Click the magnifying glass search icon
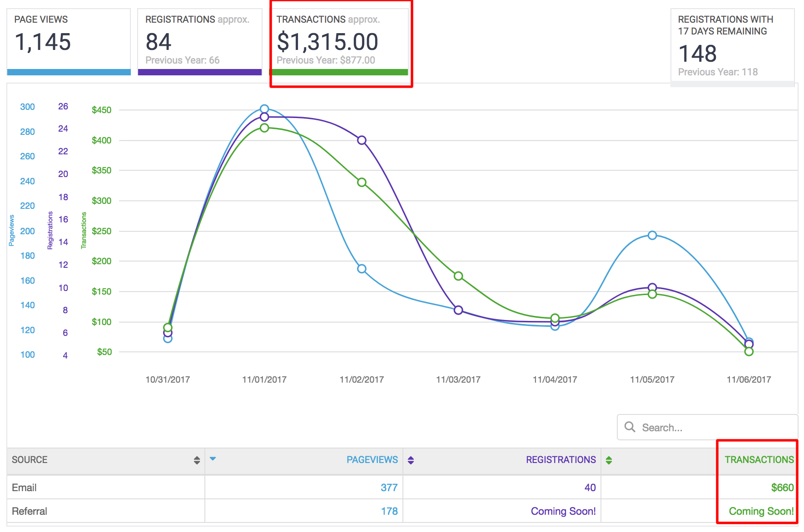804x532 pixels. tap(630, 427)
